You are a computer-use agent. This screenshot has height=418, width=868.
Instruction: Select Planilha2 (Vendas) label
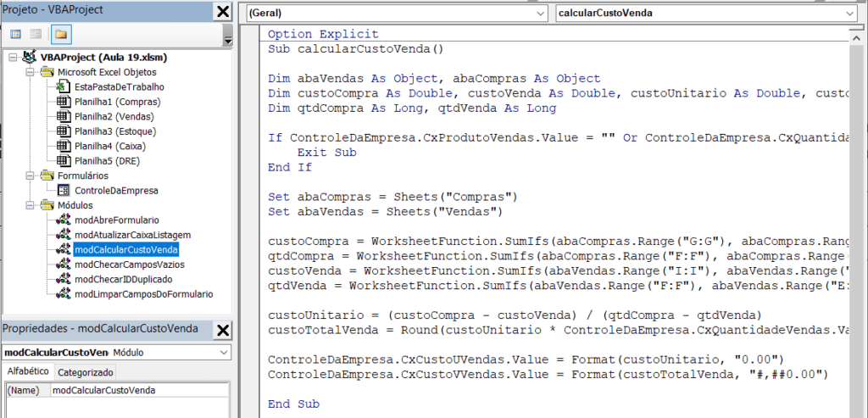(114, 117)
